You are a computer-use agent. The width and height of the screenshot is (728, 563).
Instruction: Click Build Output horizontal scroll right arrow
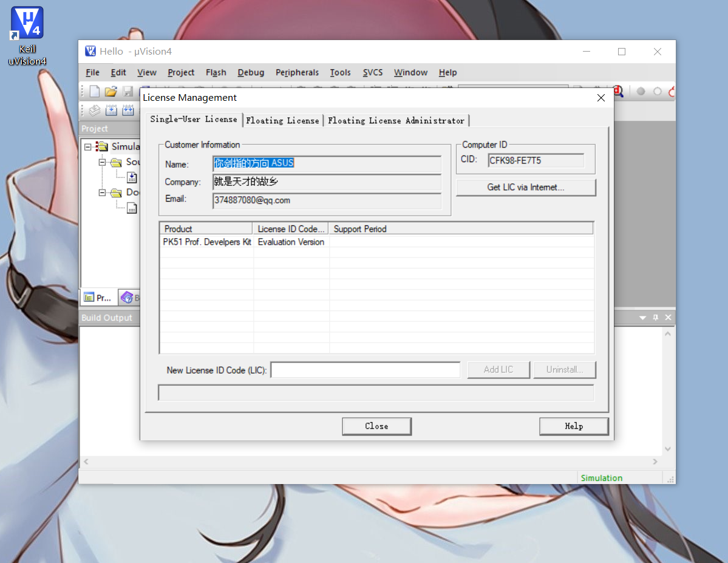click(655, 461)
